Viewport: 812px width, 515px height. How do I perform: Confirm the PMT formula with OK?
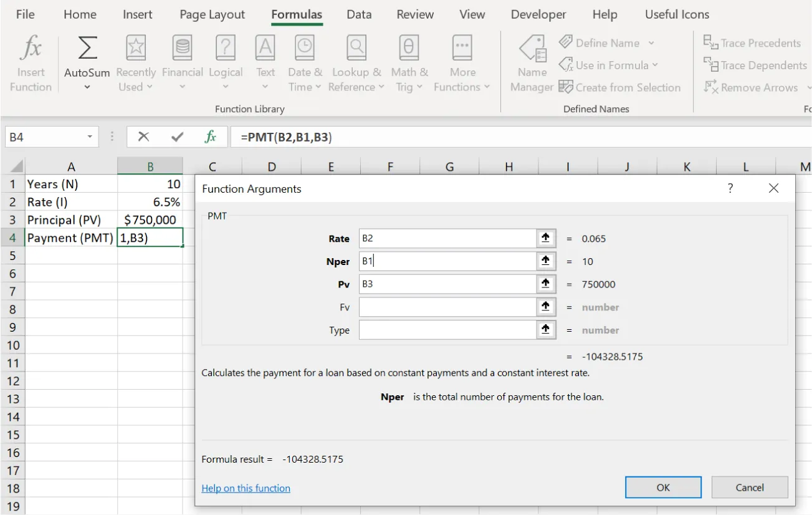click(662, 487)
